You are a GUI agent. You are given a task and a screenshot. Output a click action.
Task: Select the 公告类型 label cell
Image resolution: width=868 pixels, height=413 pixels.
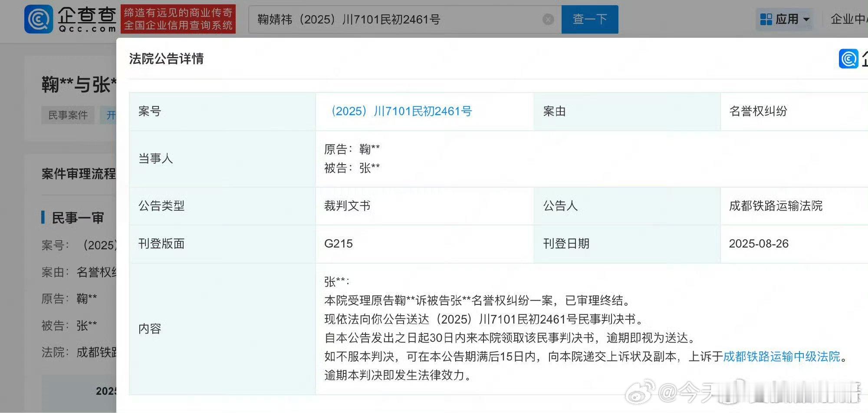(x=222, y=206)
